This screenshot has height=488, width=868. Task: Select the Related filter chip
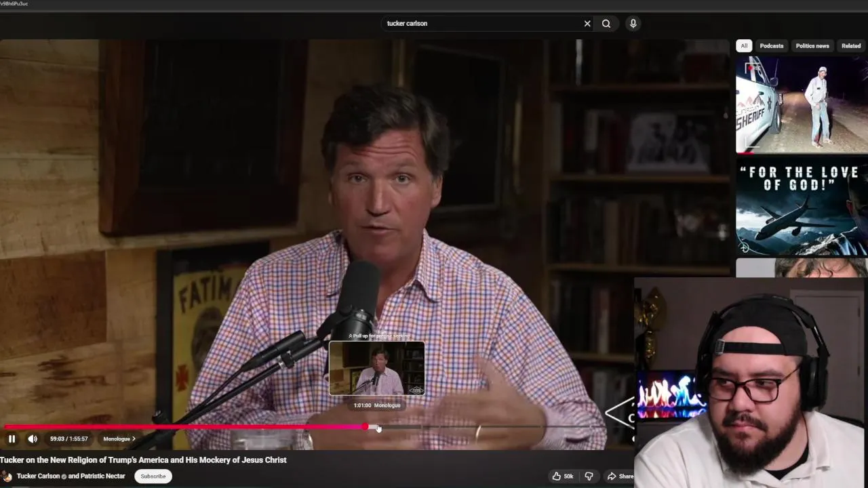tap(851, 45)
